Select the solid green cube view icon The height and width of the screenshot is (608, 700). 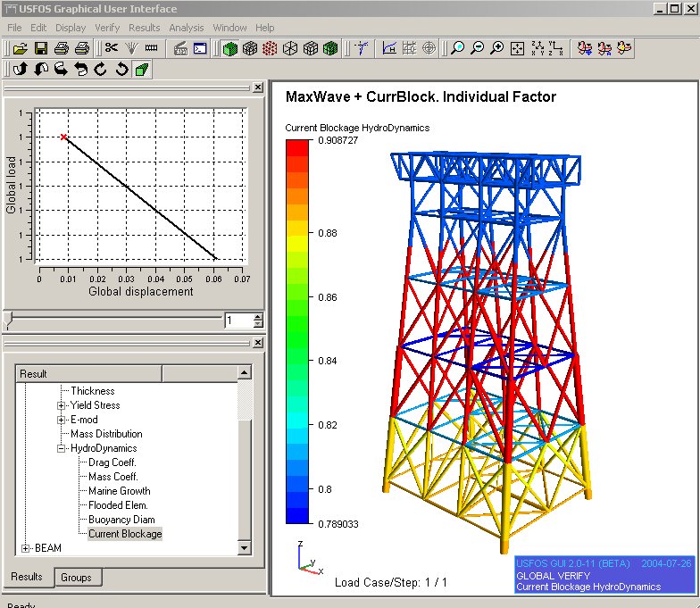tap(230, 48)
